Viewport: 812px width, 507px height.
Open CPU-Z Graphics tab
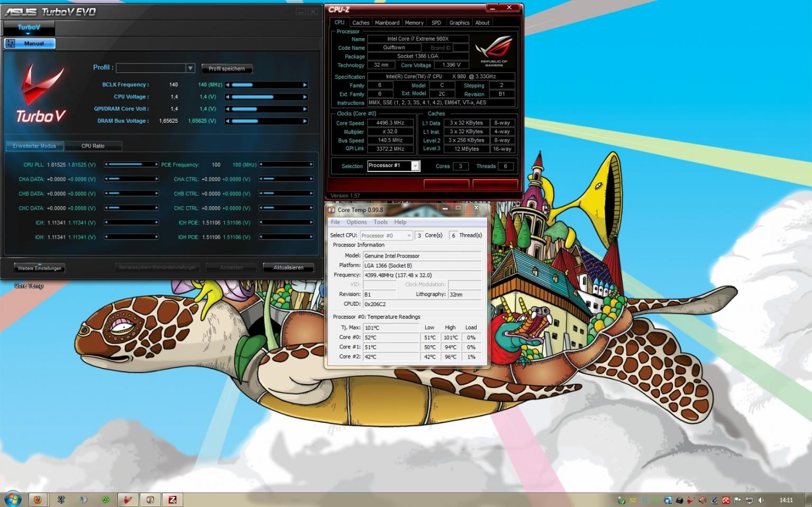point(459,23)
